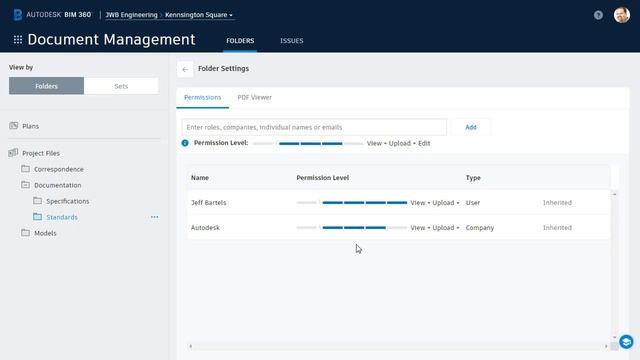The image size is (640, 360).
Task: Click Autodesk permission level bar
Action: [x=352, y=227]
